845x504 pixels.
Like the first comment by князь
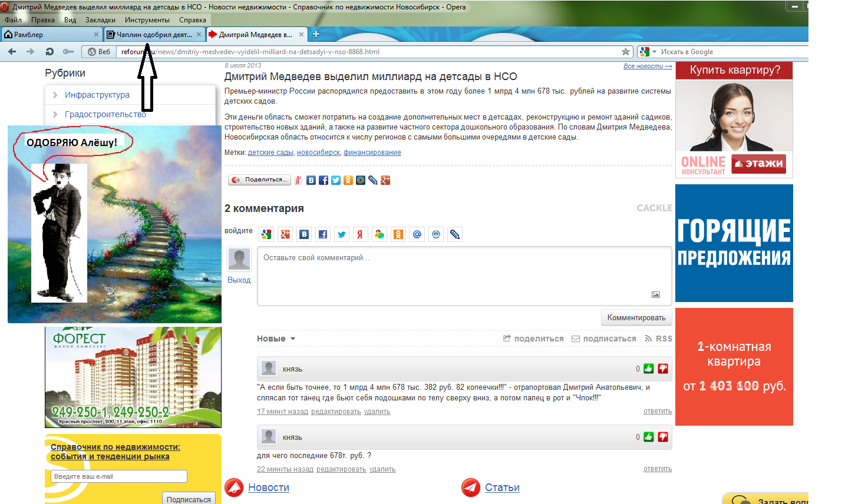tap(649, 369)
